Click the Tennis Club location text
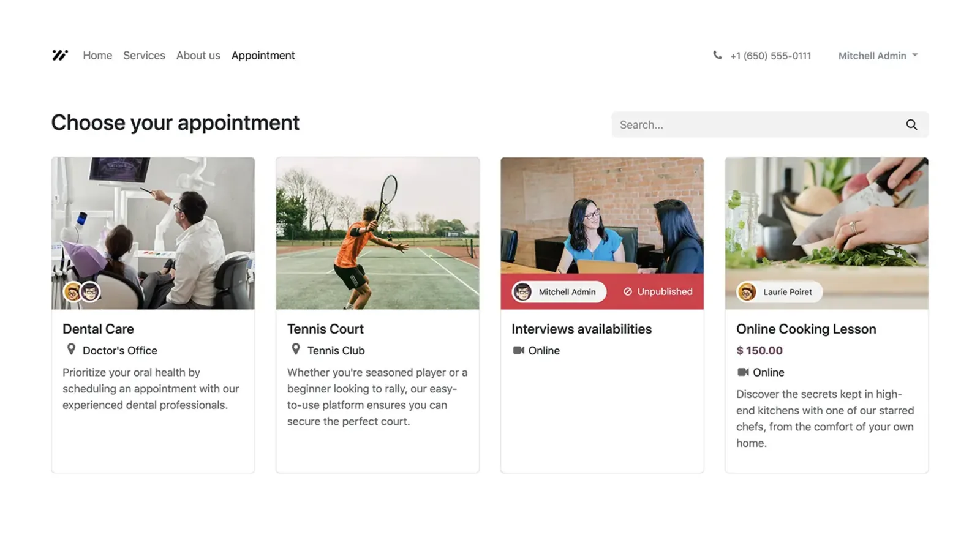This screenshot has width=980, height=551. click(x=336, y=351)
